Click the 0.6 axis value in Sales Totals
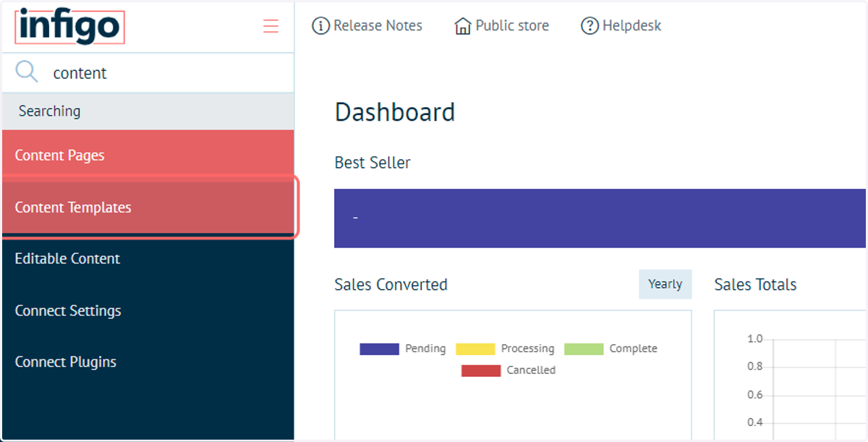 pyautogui.click(x=754, y=395)
